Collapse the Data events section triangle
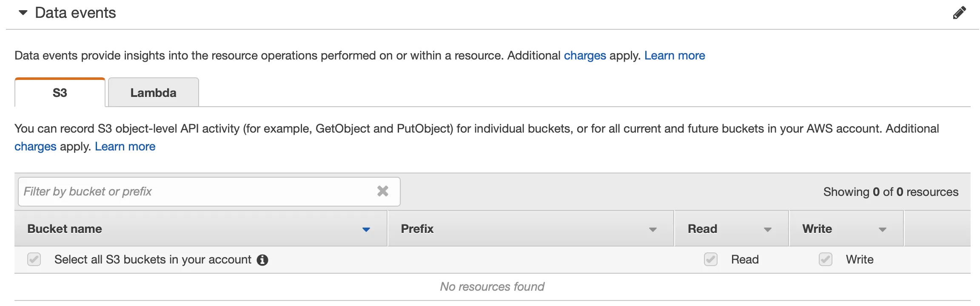980x306 pixels. point(23,13)
